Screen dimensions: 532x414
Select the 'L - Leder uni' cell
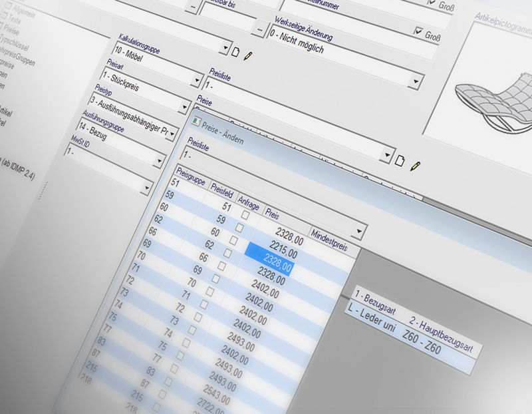(x=372, y=317)
